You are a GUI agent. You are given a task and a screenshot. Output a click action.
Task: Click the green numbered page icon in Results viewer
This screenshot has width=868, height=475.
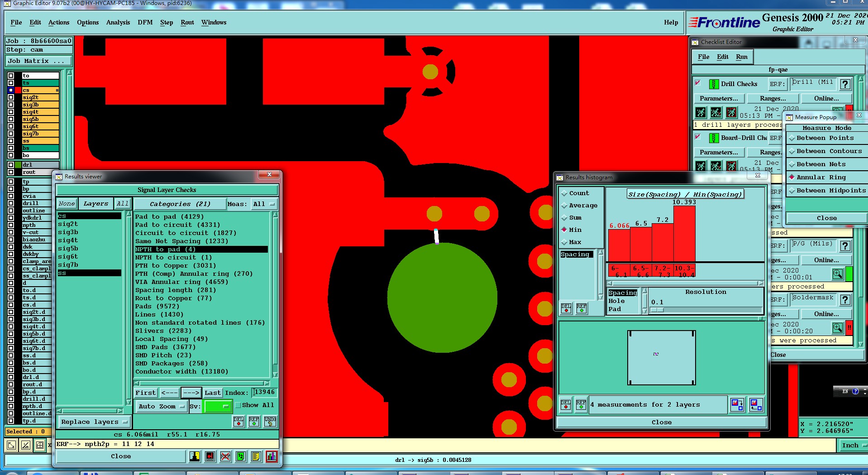(240, 456)
